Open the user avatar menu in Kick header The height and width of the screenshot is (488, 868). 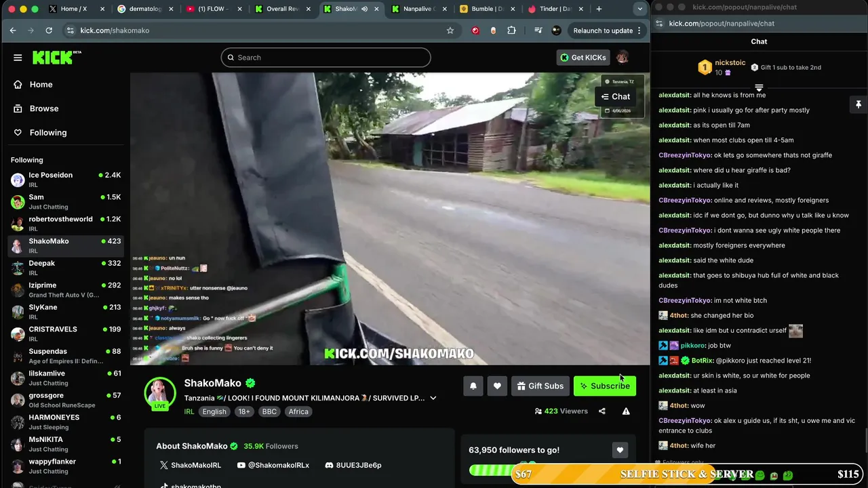click(623, 58)
